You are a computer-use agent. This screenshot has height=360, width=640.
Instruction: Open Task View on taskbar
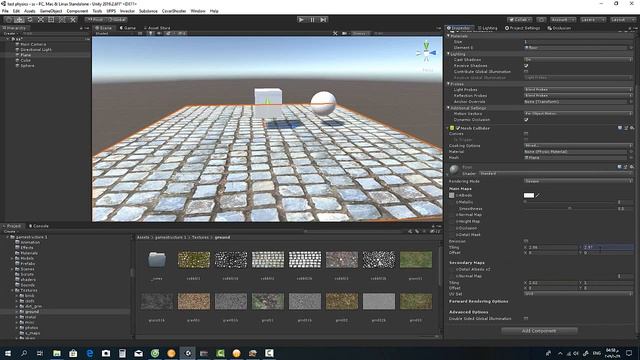40,353
